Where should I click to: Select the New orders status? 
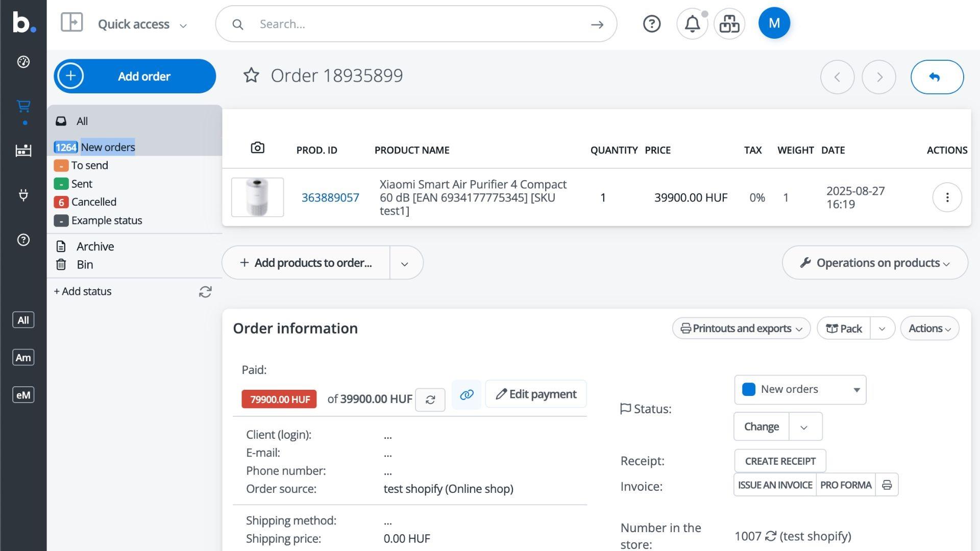[108, 147]
